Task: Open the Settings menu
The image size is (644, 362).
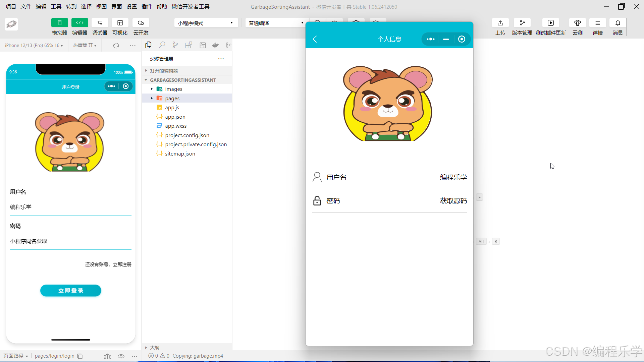Action: coord(131,6)
